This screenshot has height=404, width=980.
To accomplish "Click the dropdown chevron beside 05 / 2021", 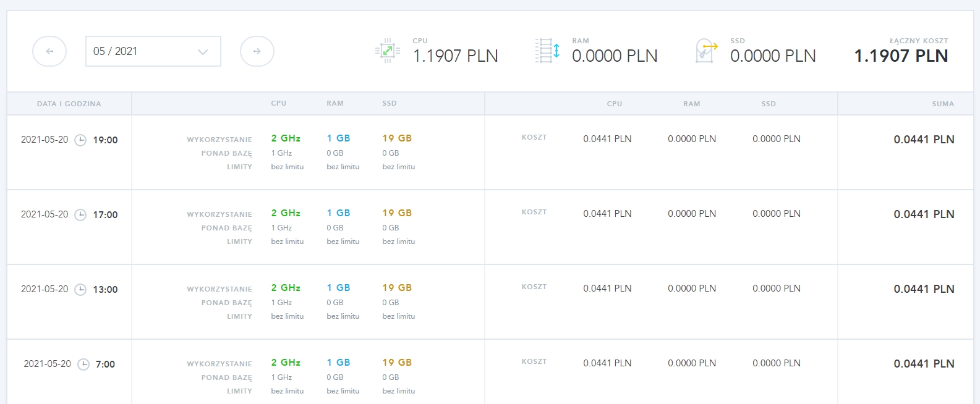I will point(203,52).
